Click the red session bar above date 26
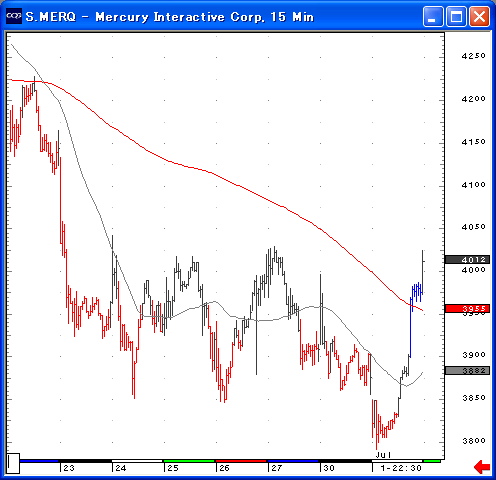This screenshot has width=496, height=480. tap(241, 461)
